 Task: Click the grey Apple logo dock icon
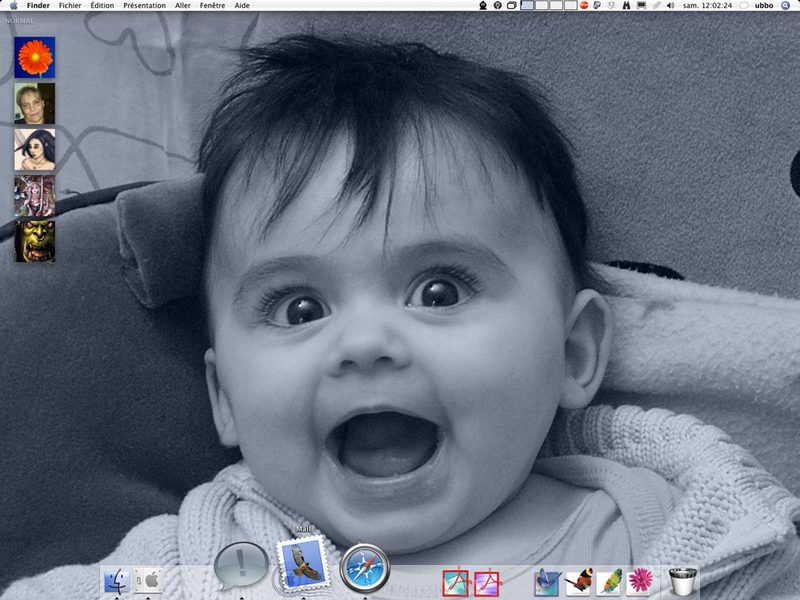click(148, 580)
